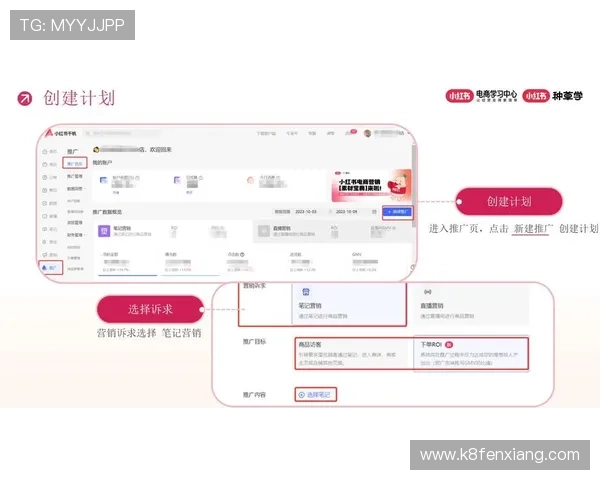This screenshot has width=600, height=480.
Task: Choose the 直播营销 marketing goal card
Action: coord(471,305)
